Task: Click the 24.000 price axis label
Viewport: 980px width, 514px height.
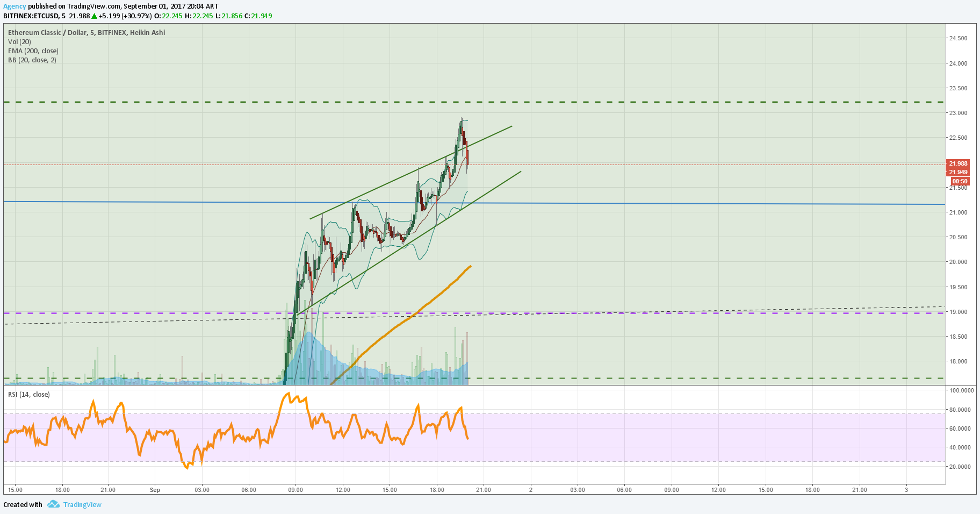Action: pos(958,63)
